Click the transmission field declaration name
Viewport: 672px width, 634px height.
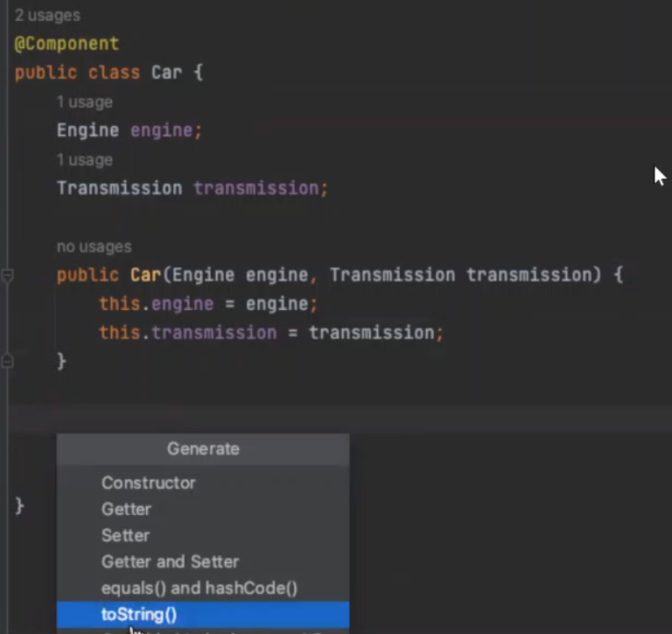coord(256,188)
